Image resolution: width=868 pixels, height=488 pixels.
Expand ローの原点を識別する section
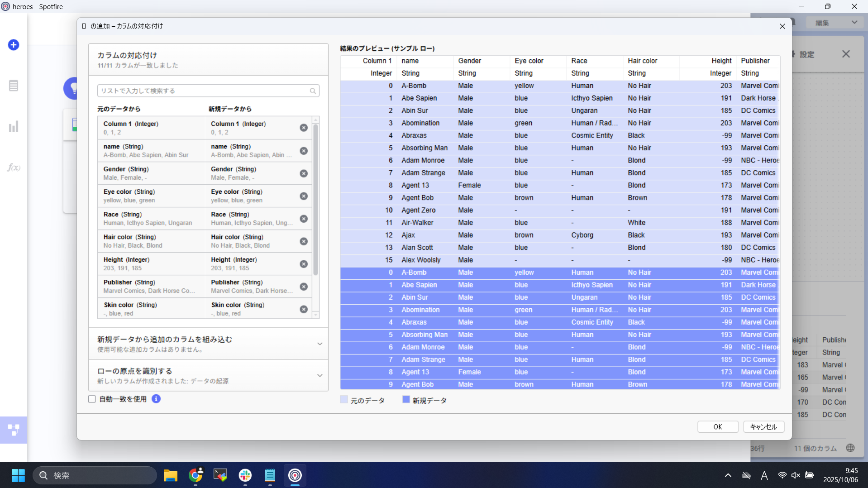point(320,376)
